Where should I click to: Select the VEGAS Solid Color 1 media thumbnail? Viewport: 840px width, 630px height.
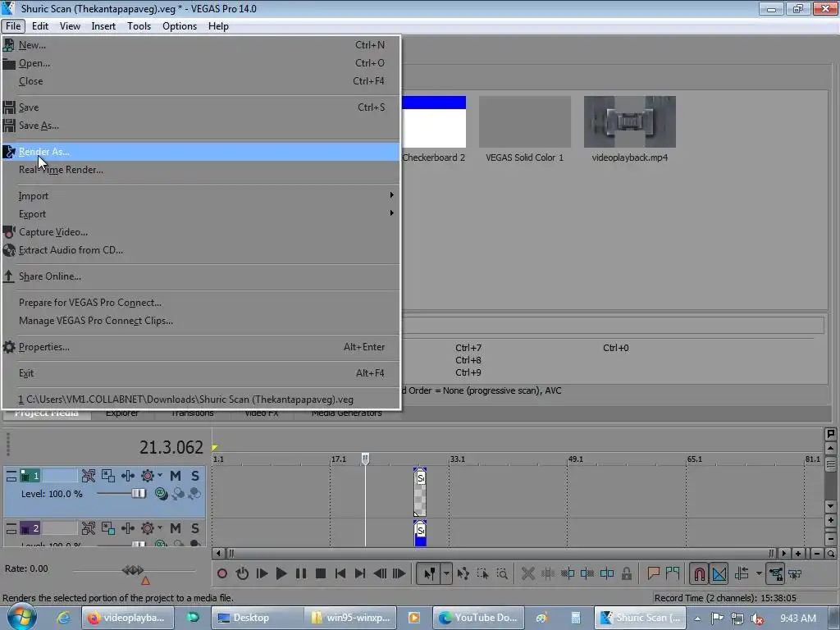[524, 121]
